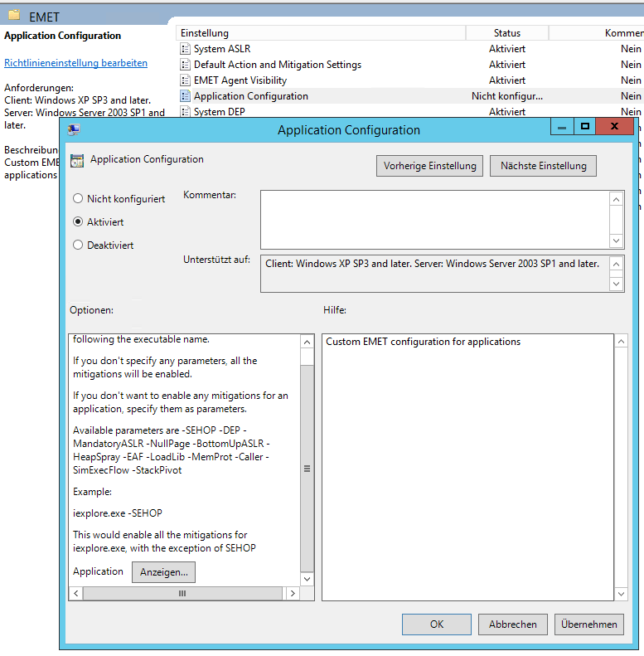Click the Optionen pane scroll down arrow
This screenshot has width=644, height=656.
(307, 579)
